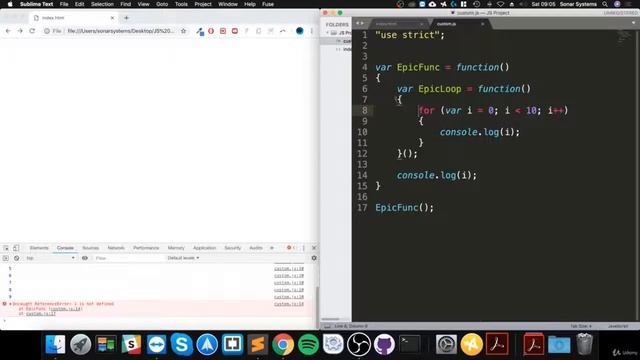Open the JavaScript context 'top' dropdown
Viewport: 640px width, 360px height.
50,258
